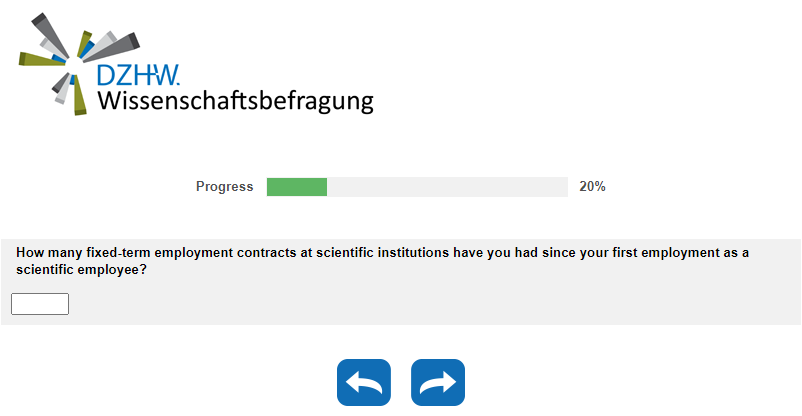The width and height of the screenshot is (802, 416).
Task: Click the unfilled gray part of progress bar
Action: (447, 187)
